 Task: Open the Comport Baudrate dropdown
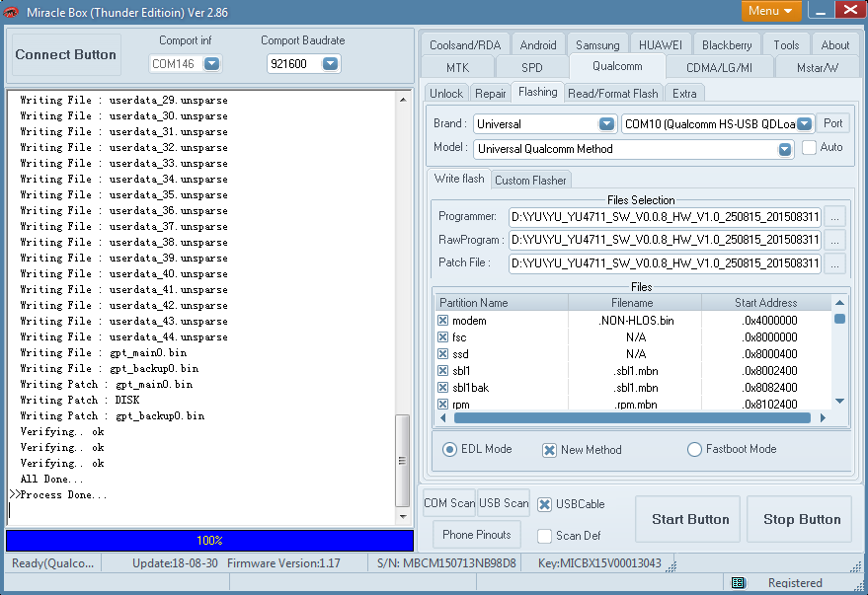tap(330, 64)
